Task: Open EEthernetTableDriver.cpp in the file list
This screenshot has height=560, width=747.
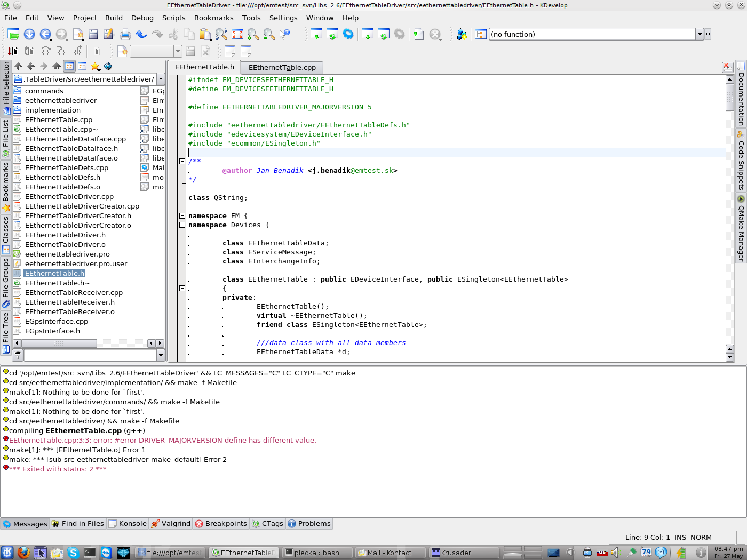Action: 69,197
